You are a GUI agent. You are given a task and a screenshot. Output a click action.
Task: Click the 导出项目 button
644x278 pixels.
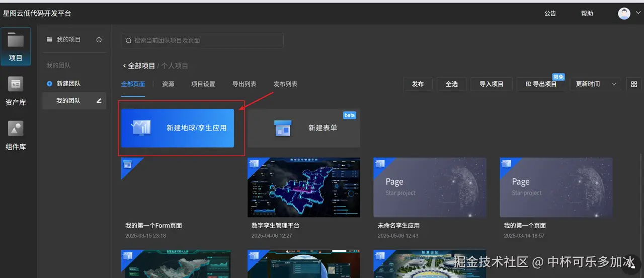point(541,84)
